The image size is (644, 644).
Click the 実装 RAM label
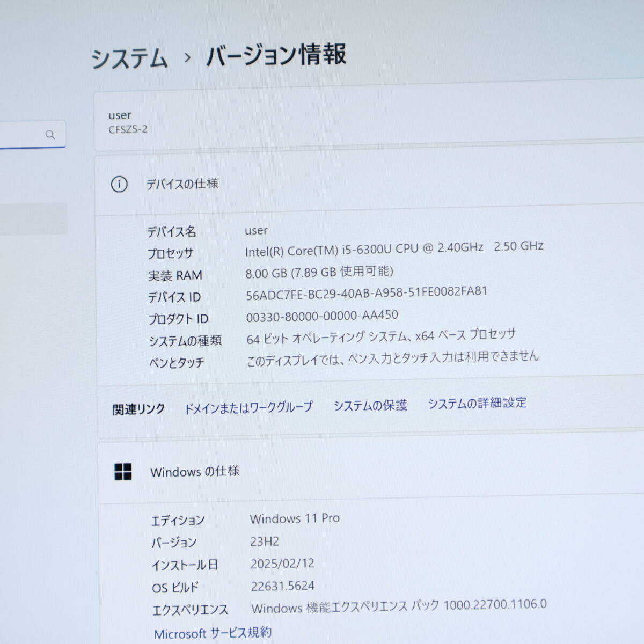(x=175, y=276)
